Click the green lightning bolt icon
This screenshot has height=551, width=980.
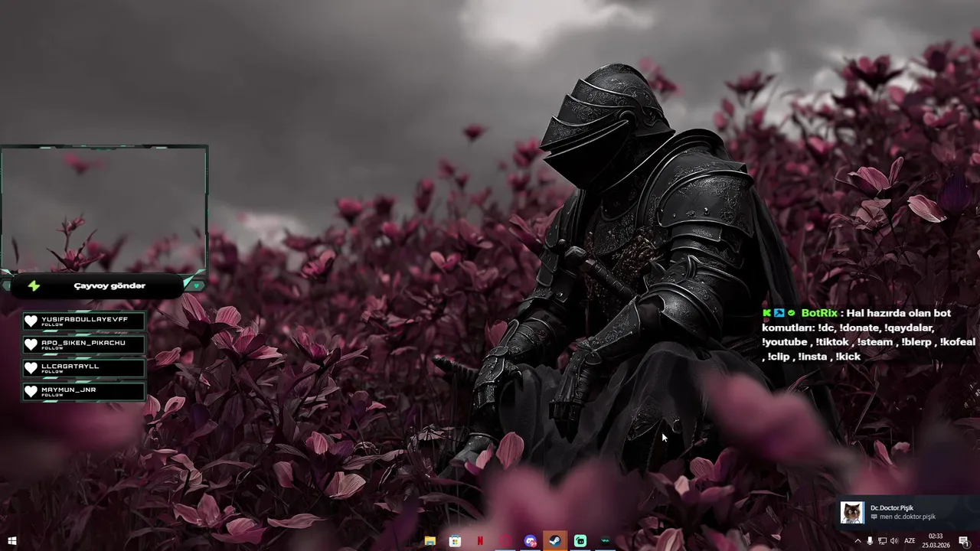coord(34,285)
